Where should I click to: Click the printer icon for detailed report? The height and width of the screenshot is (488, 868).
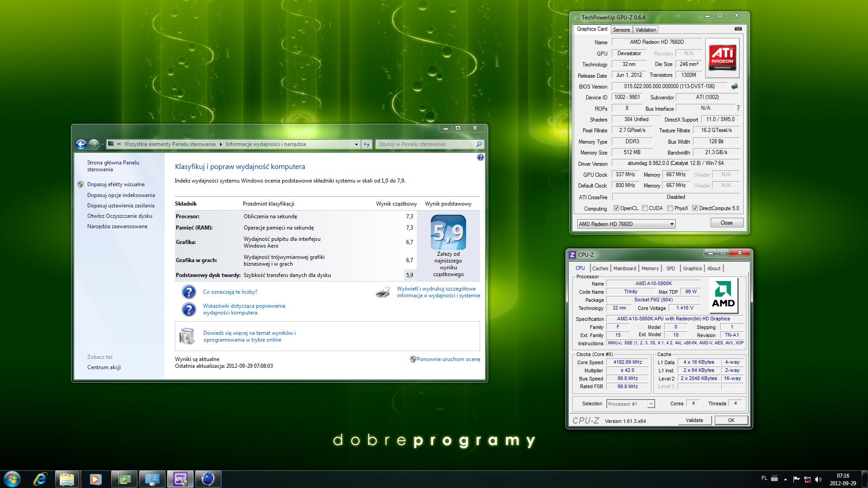382,292
